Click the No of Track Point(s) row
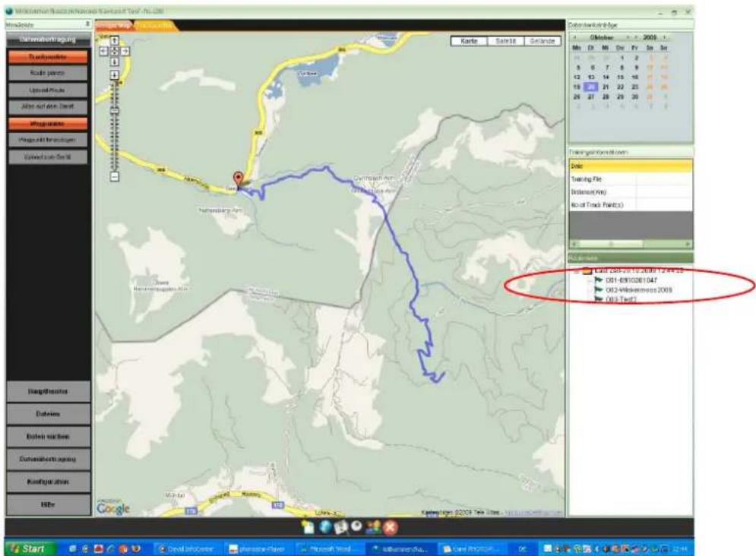The image size is (756, 556). [631, 205]
